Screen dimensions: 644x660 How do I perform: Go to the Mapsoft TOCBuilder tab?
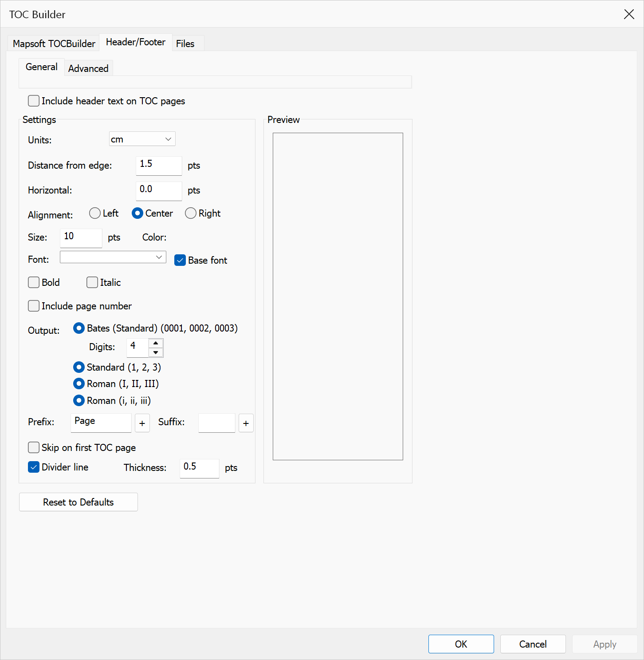54,43
